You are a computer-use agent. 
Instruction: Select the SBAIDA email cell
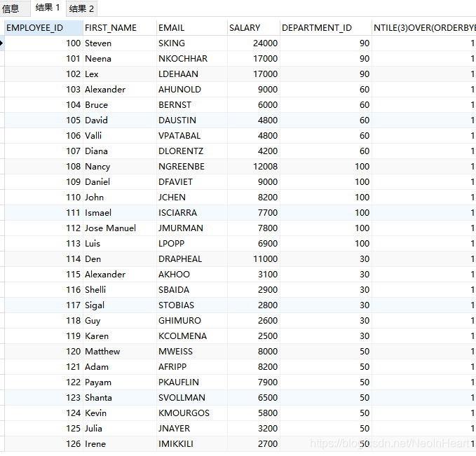pyautogui.click(x=191, y=290)
